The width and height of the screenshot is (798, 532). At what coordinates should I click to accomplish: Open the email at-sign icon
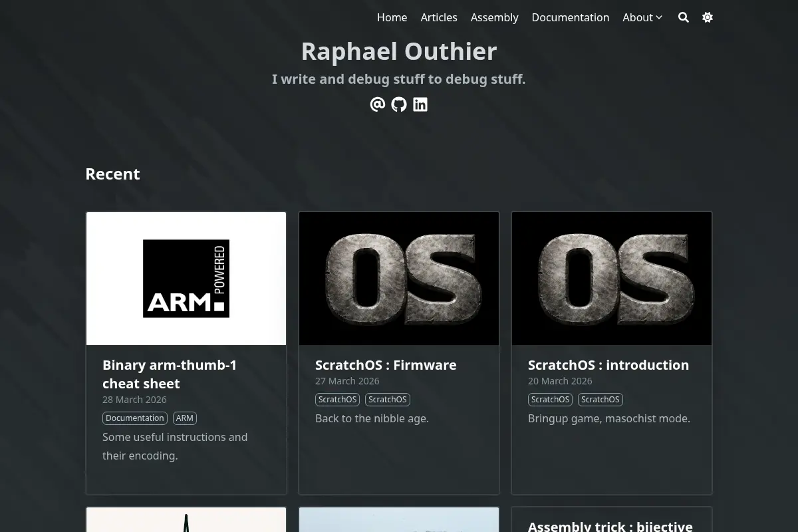coord(378,104)
